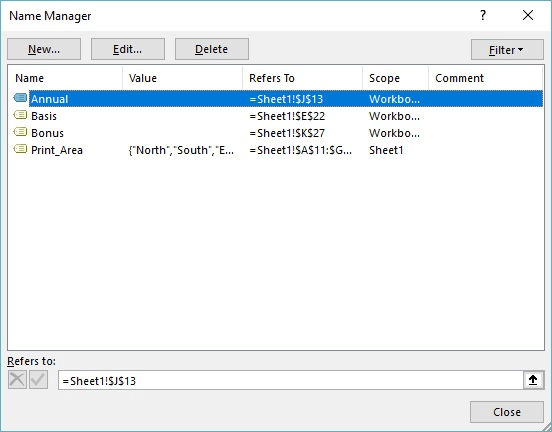Click the checkmark confirm icon beside Refers to
This screenshot has width=552, height=432.
click(x=39, y=380)
